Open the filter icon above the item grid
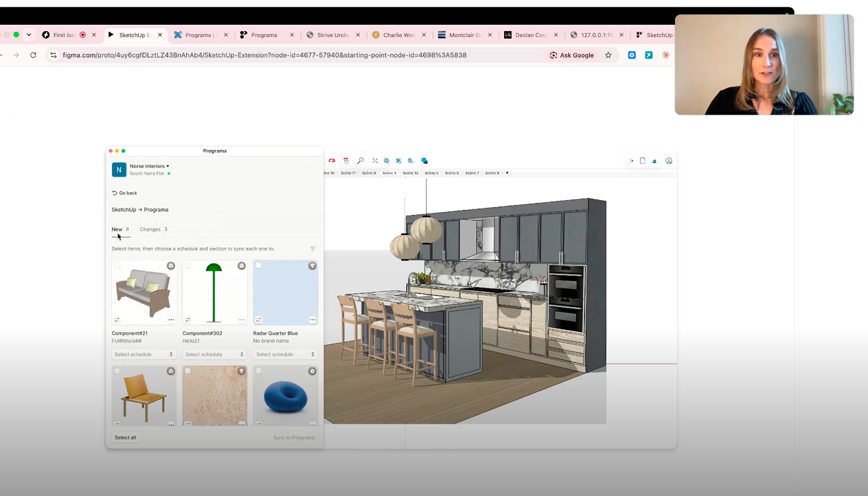This screenshot has width=868, height=496. pyautogui.click(x=312, y=249)
